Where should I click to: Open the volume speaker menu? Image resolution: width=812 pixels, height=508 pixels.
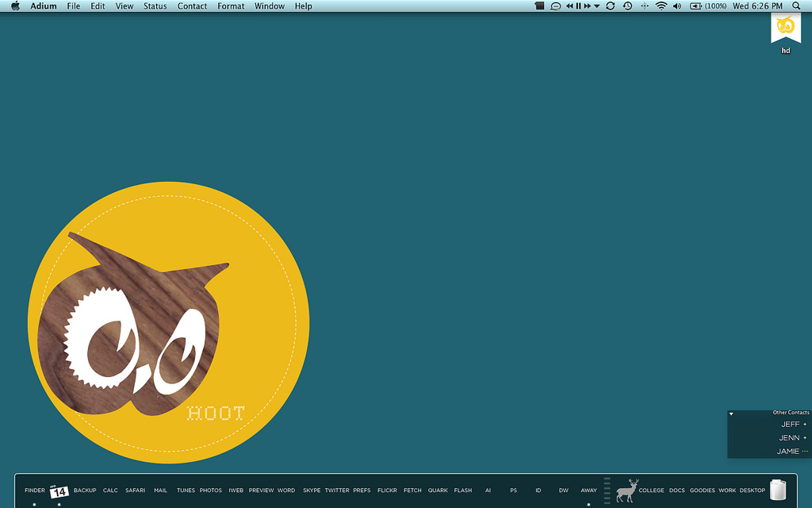point(677,6)
